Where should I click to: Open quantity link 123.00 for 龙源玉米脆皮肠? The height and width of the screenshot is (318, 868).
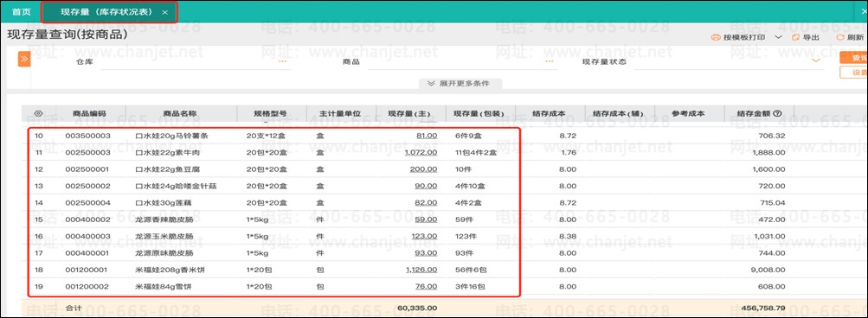(x=425, y=236)
